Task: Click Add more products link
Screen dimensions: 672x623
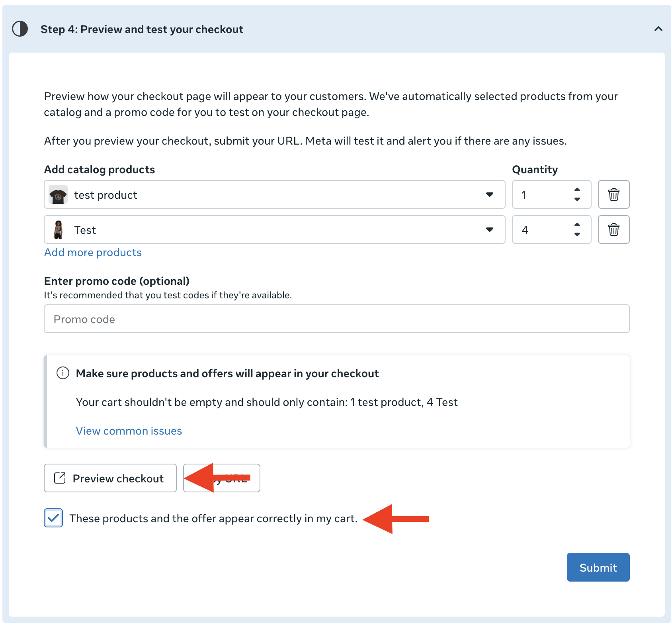Action: pos(93,253)
